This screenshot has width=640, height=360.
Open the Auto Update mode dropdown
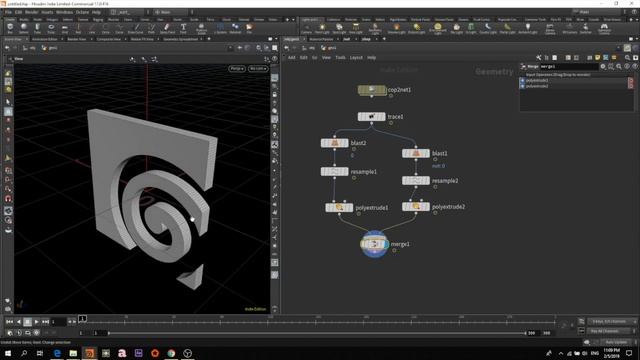coord(616,342)
